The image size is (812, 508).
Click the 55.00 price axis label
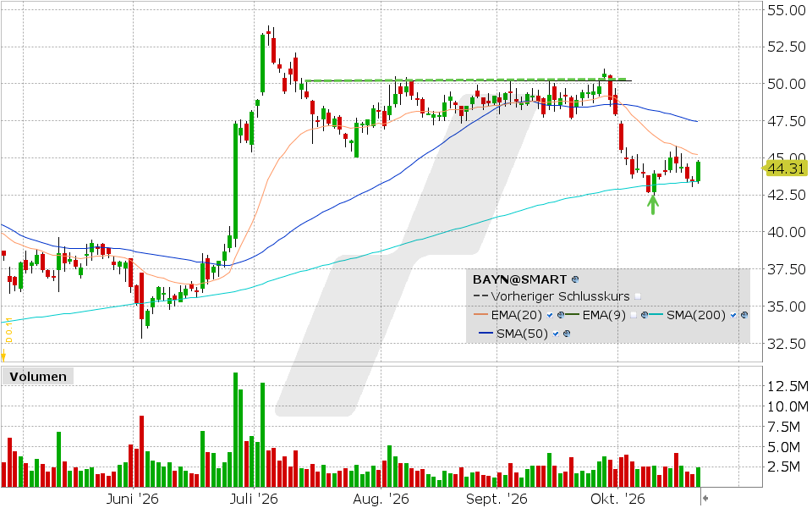tap(787, 10)
